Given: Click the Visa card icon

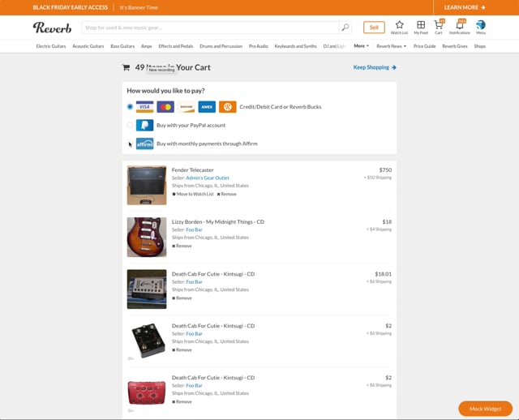Looking at the screenshot, I should click(x=144, y=107).
